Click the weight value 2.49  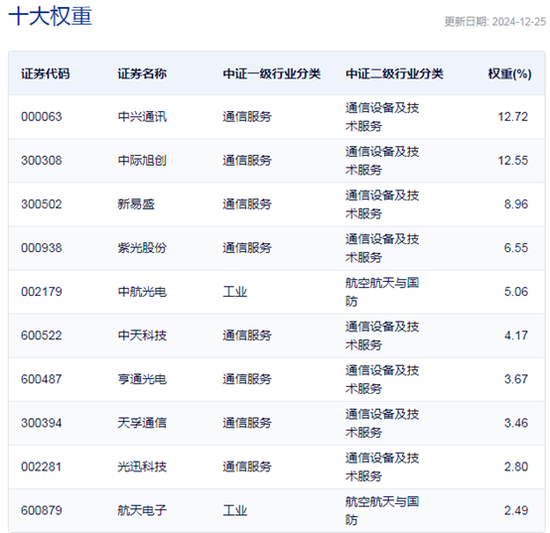[516, 511]
